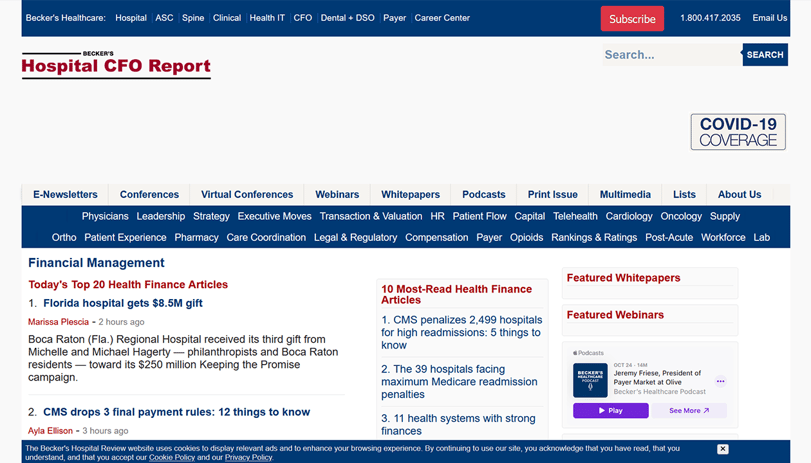The image size is (811, 463).
Task: Click author Ayla Ellison
Action: pos(50,431)
